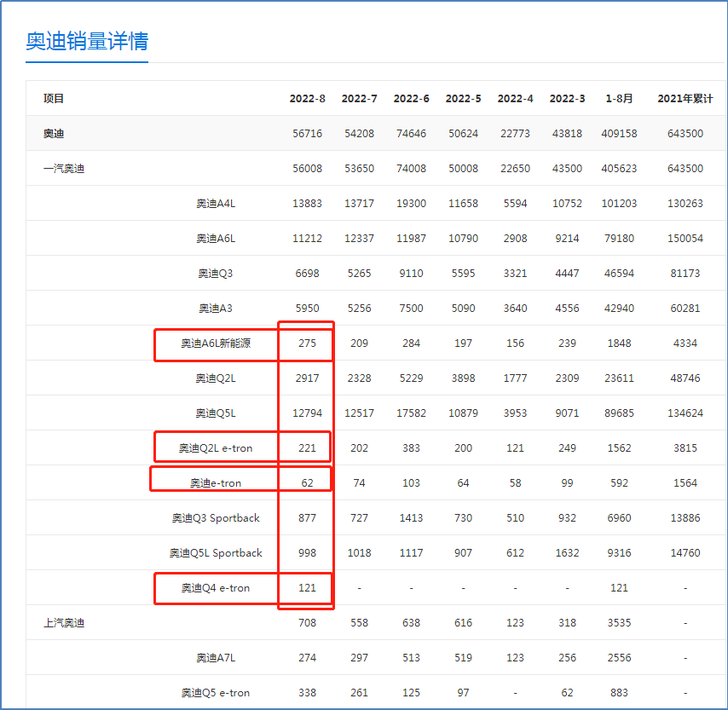Click the 奥迪销量详情 page title
The width and height of the screenshot is (728, 710).
coord(87,41)
